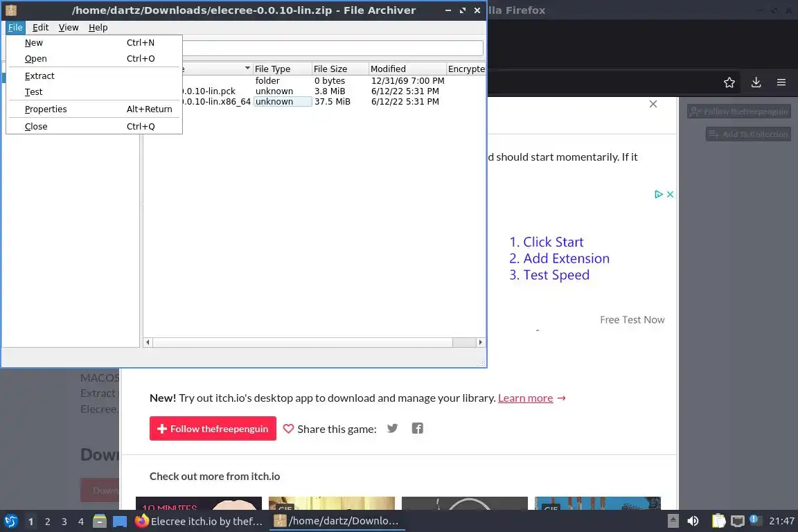
Task: Click the Encrypted column header
Action: coord(466,69)
